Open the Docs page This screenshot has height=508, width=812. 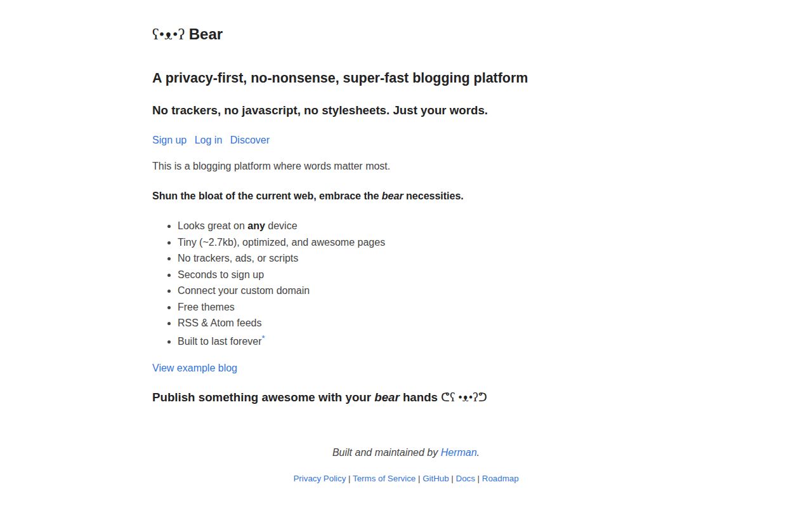[465, 478]
